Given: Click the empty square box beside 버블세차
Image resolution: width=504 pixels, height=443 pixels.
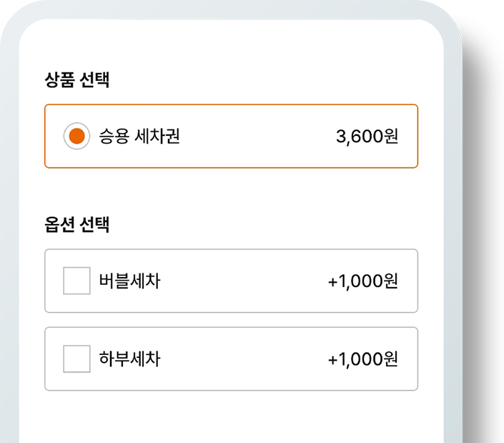Looking at the screenshot, I should pos(76,281).
